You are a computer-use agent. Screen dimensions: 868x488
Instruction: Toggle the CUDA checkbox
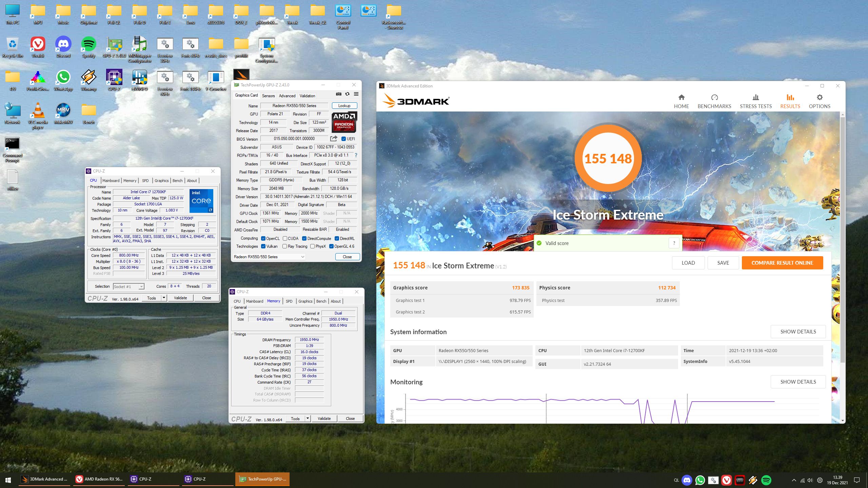[x=285, y=239]
